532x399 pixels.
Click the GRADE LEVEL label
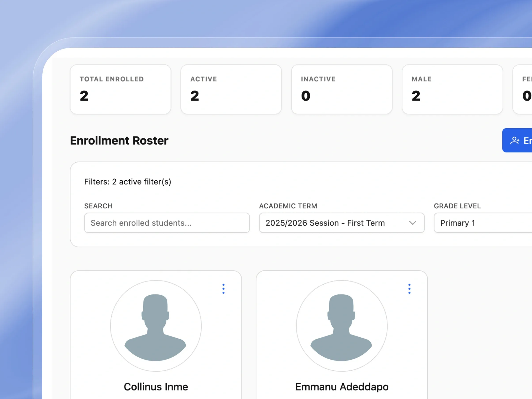(457, 206)
